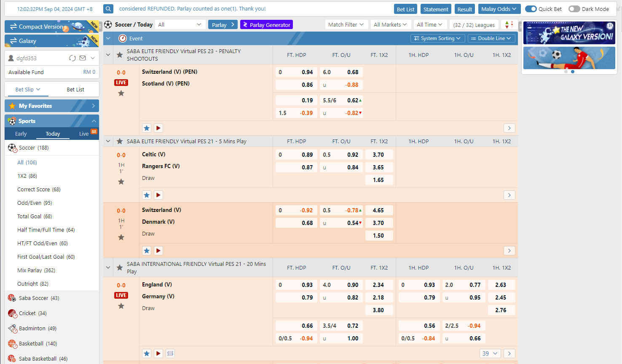Click the Parlay Generator button
622x364 pixels.
(x=266, y=25)
